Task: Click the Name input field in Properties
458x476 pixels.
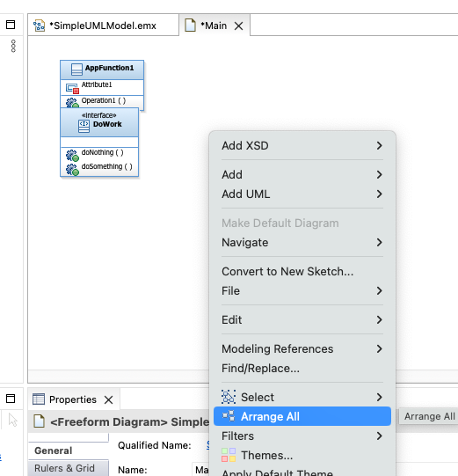Action: [200, 470]
